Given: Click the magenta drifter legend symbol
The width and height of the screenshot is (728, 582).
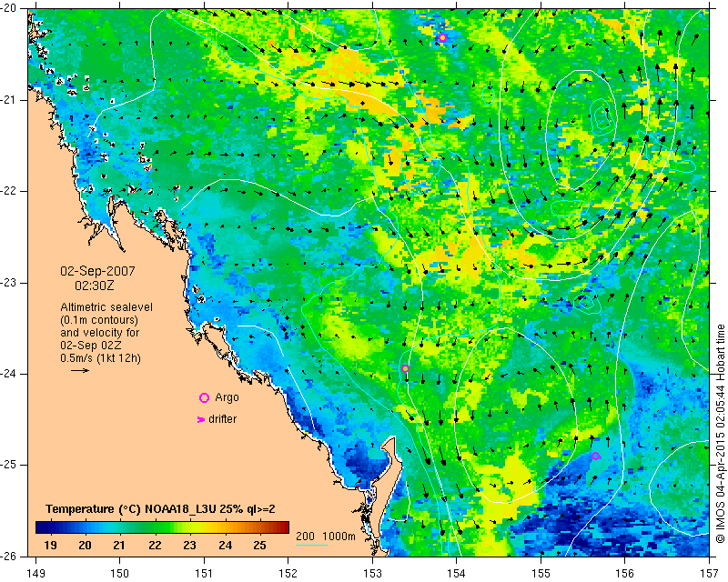Looking at the screenshot, I should click(201, 419).
